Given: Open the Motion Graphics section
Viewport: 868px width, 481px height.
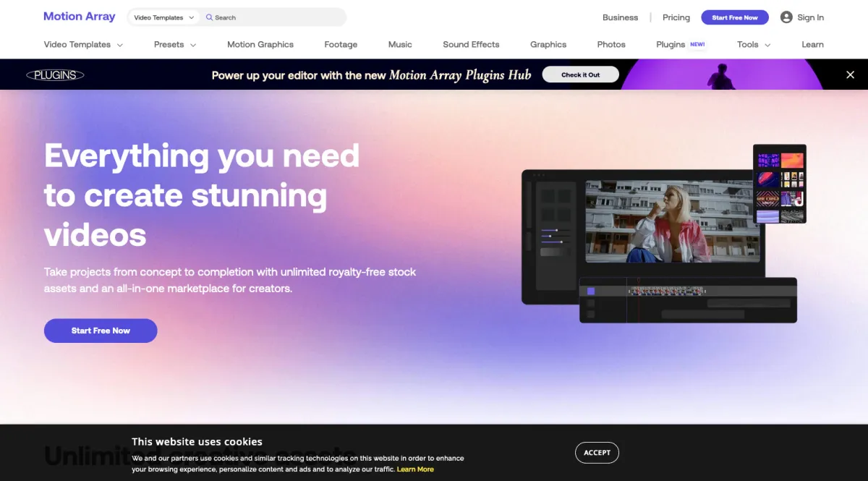Looking at the screenshot, I should 260,44.
